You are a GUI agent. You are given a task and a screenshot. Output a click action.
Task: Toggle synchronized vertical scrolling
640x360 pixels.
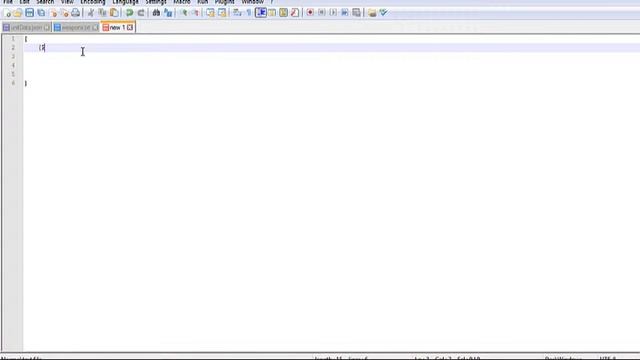(210, 13)
